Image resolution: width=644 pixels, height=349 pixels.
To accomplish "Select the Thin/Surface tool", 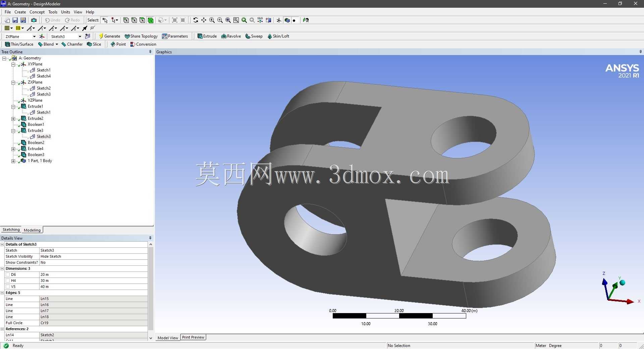I will point(19,44).
